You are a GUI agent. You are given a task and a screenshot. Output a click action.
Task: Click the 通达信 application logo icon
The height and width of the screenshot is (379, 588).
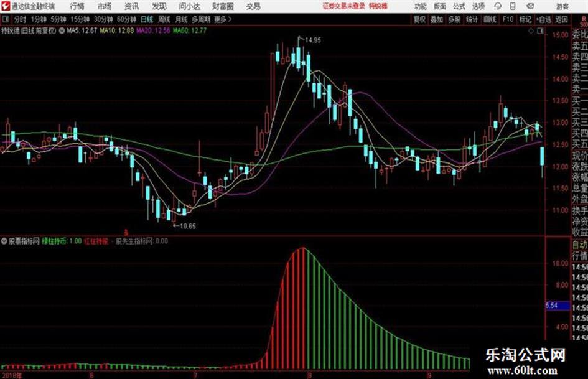pyautogui.click(x=5, y=6)
